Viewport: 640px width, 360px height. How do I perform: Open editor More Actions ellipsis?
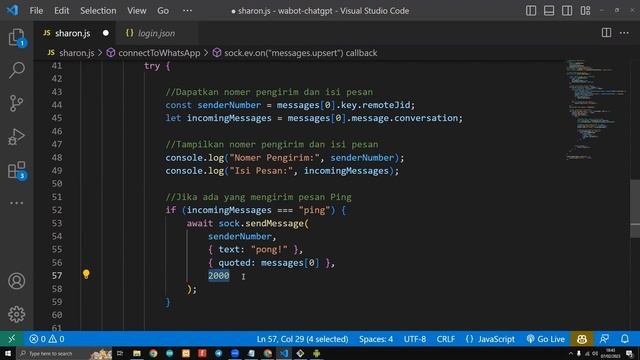coord(624,33)
